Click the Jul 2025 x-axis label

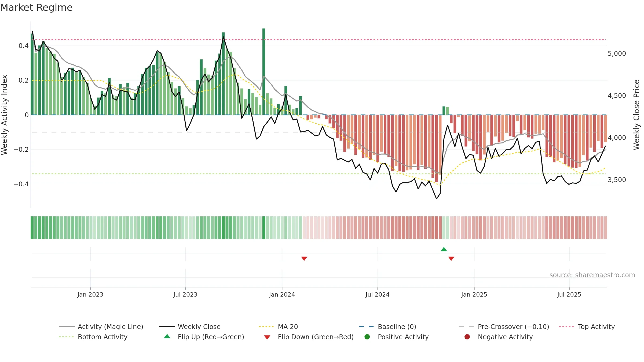click(569, 294)
